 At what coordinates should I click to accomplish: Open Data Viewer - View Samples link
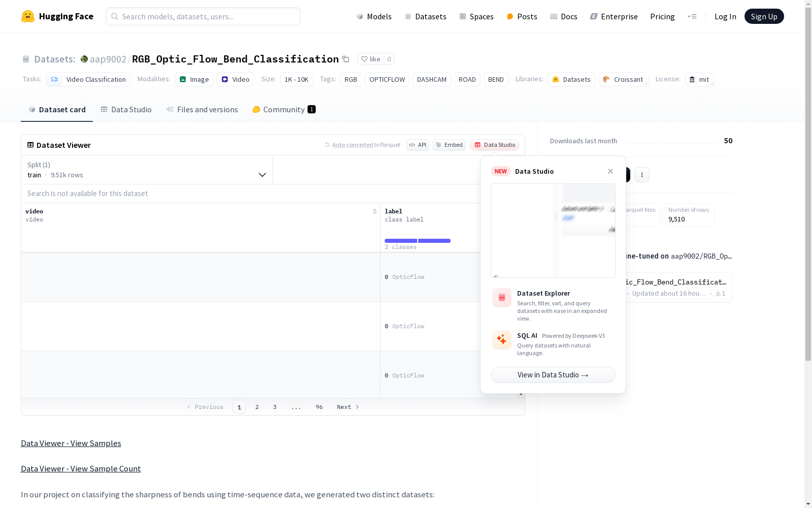71,443
